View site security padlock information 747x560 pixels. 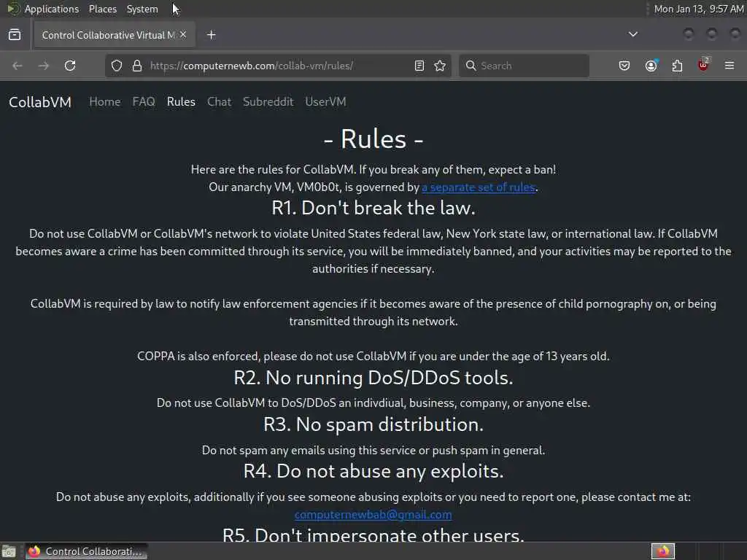[137, 66]
